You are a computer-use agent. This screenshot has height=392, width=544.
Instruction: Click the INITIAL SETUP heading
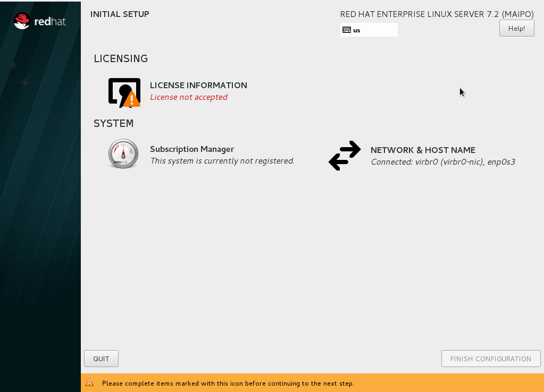(120, 14)
